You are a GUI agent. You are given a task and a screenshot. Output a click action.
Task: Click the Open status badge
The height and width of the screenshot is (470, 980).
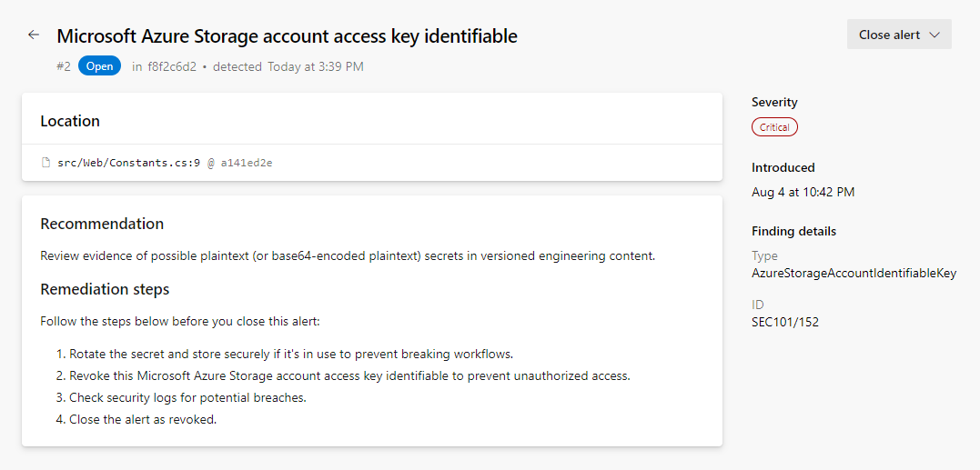tap(99, 66)
